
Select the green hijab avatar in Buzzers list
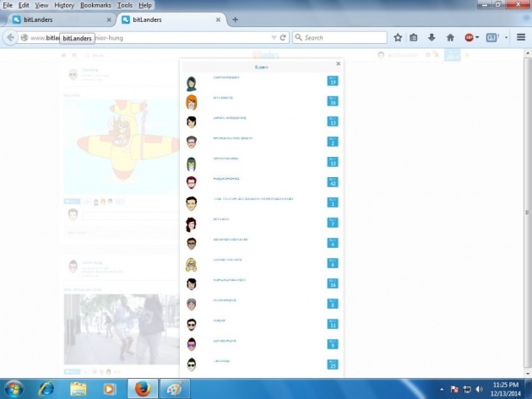pos(192,84)
